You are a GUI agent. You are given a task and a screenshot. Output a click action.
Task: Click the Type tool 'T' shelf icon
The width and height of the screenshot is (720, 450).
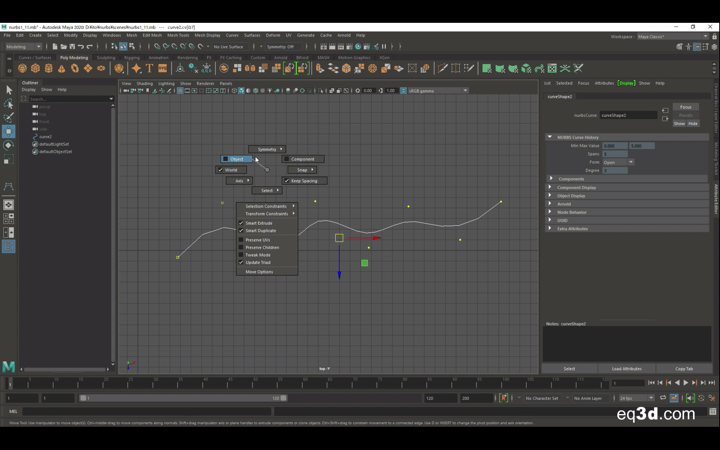pyautogui.click(x=149, y=69)
